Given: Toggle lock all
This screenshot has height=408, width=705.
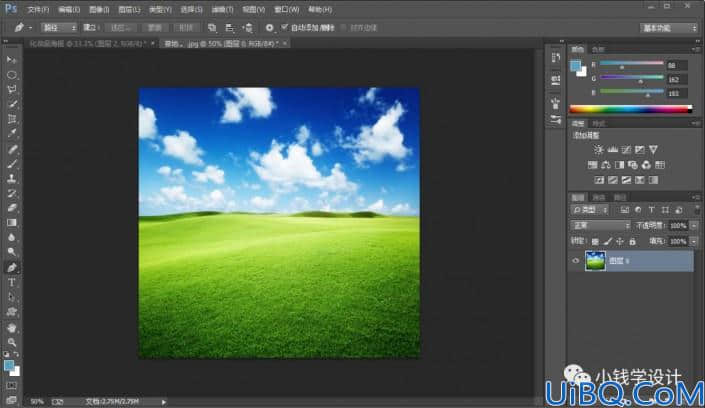Looking at the screenshot, I should (x=633, y=242).
